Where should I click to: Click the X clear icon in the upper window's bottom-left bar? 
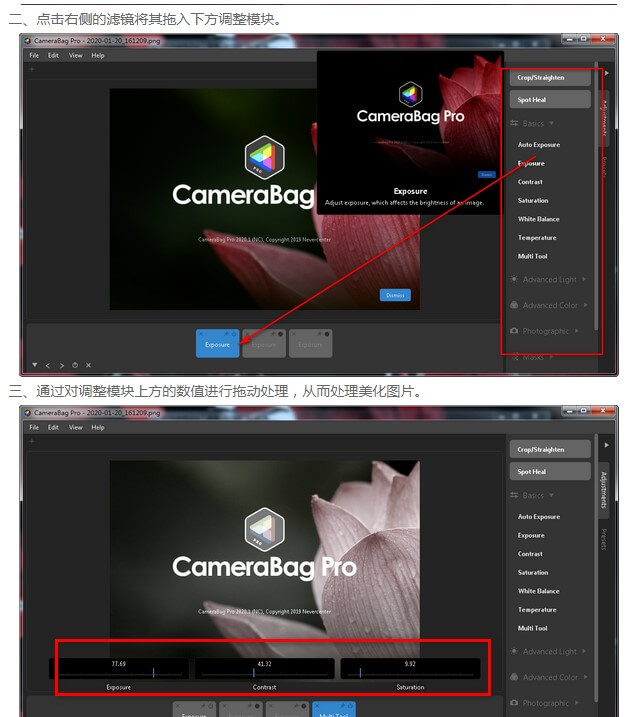89,365
